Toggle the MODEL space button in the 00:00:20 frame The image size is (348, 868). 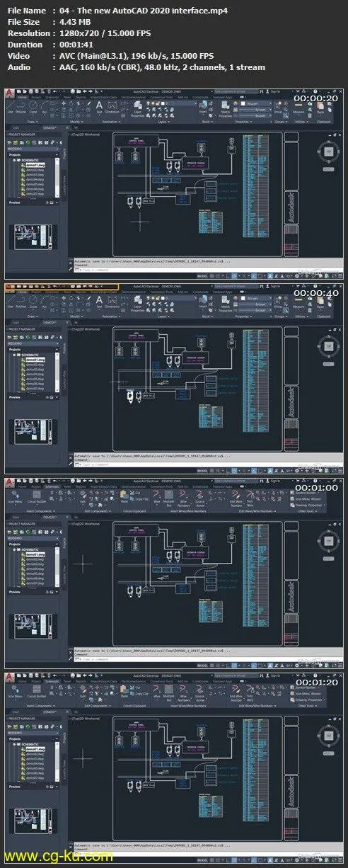coord(202,276)
